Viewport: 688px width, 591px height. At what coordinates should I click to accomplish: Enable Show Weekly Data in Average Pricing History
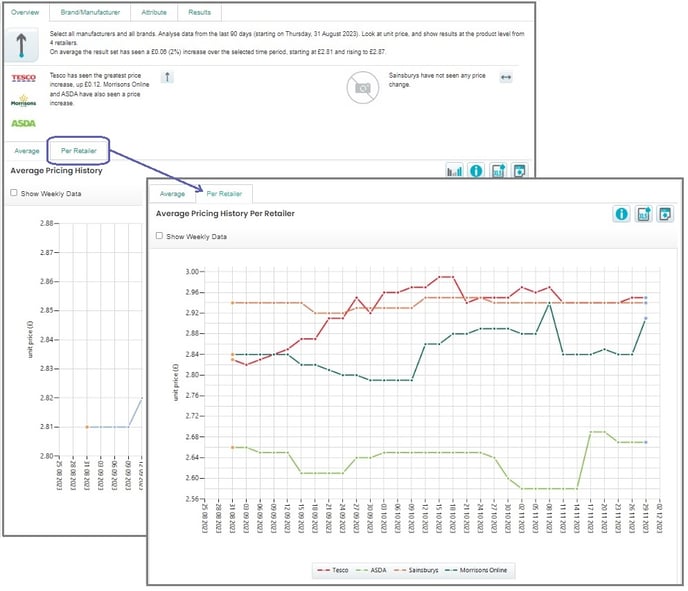point(14,193)
